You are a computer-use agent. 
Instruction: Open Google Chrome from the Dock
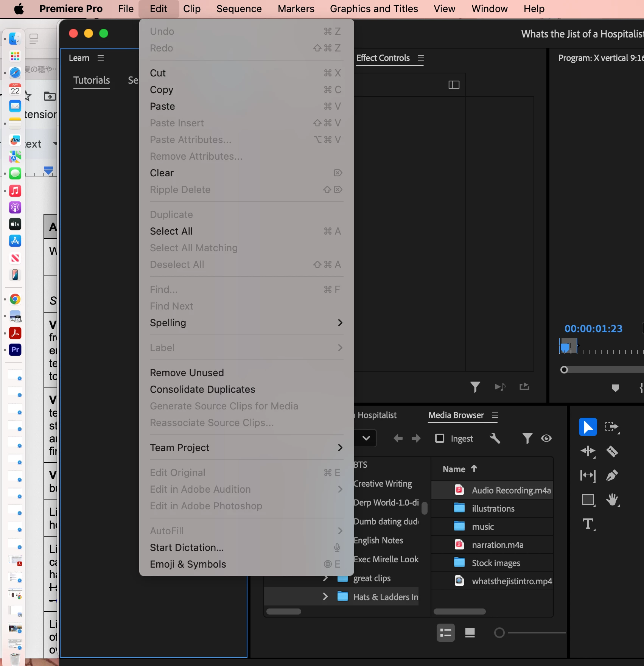pyautogui.click(x=15, y=299)
